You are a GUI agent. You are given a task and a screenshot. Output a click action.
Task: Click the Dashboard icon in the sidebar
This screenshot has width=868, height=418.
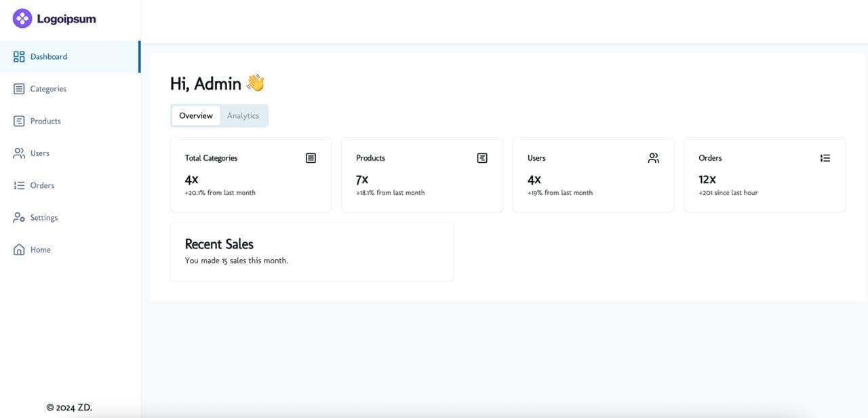pos(18,56)
